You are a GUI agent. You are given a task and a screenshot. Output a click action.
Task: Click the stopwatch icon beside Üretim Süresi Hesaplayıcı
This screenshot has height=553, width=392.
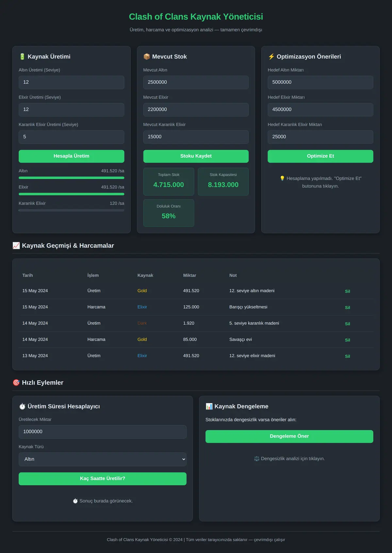tap(22, 406)
